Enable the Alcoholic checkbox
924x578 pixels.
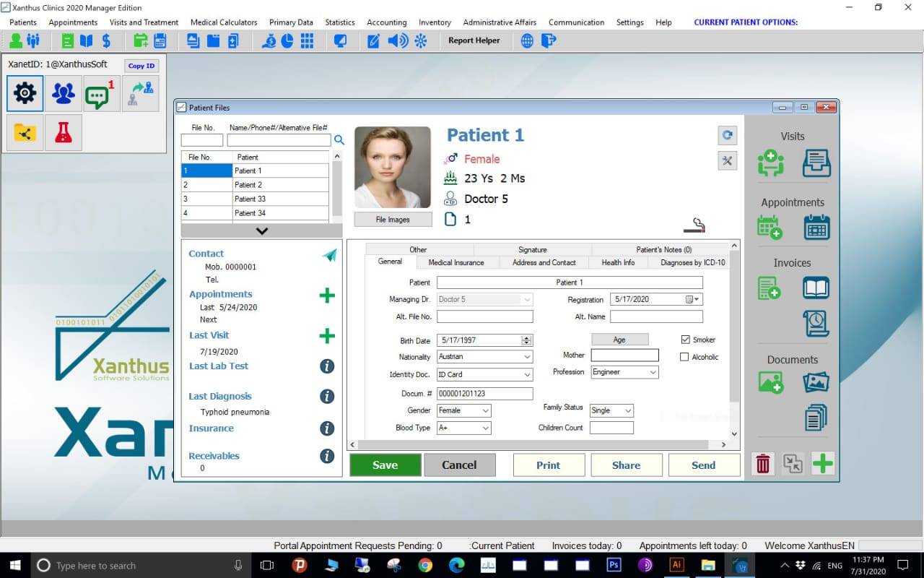[685, 357]
